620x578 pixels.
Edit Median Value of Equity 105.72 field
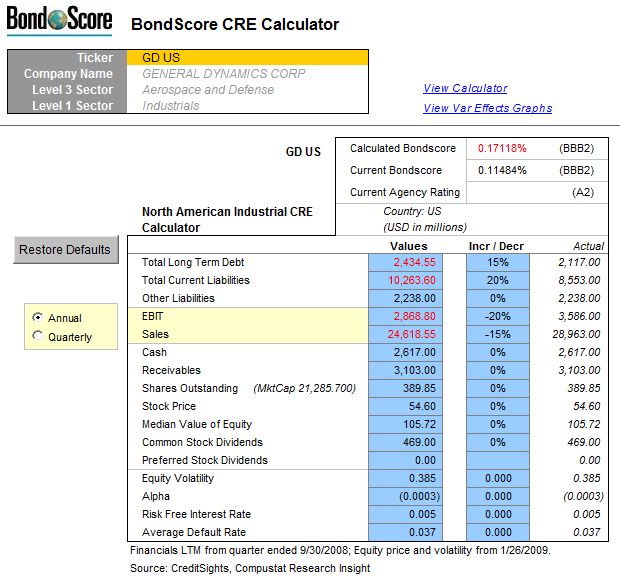click(x=405, y=424)
